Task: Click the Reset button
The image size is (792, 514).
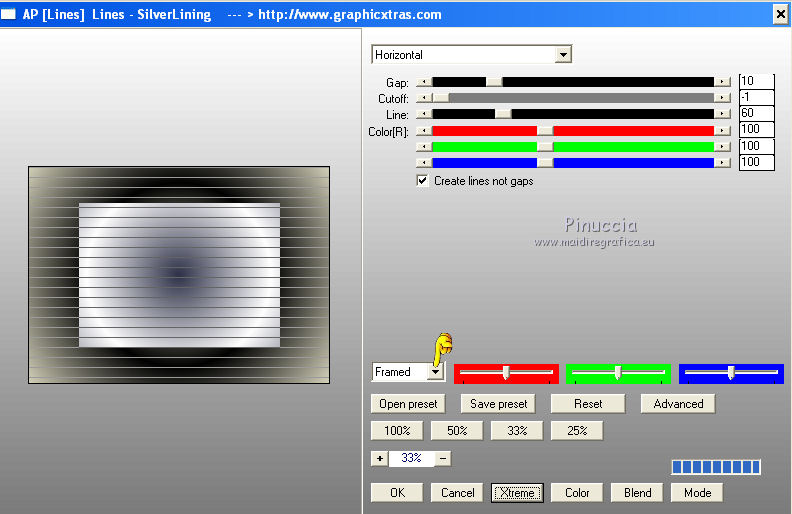Action: pos(588,404)
